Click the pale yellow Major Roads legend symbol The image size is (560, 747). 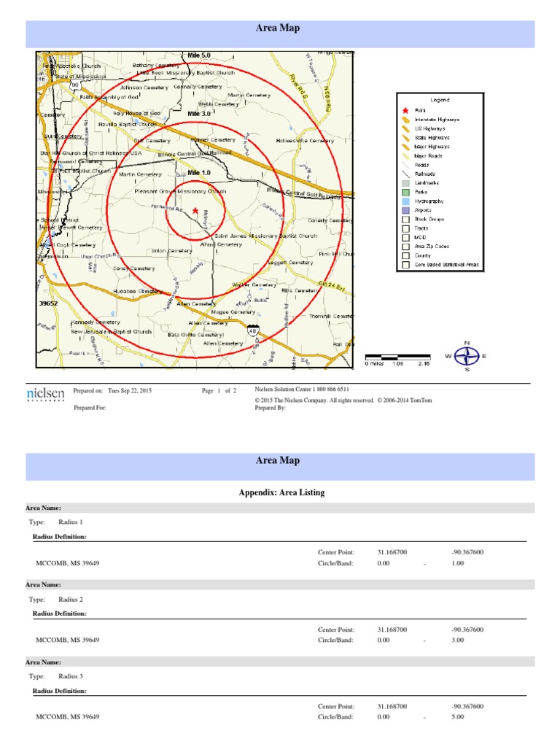(x=405, y=156)
